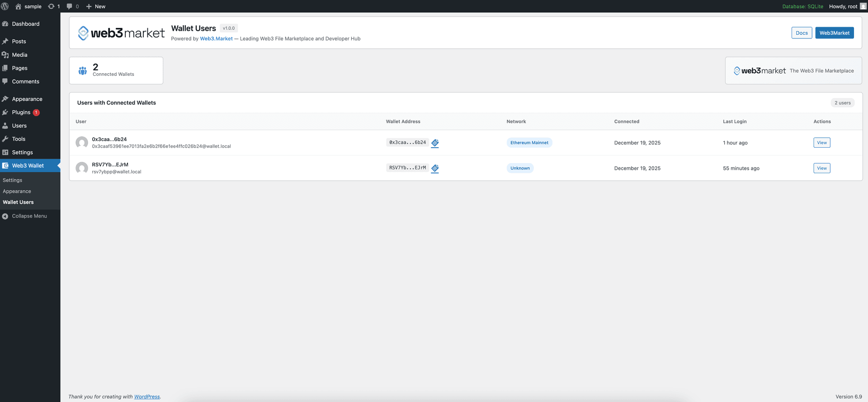Click the web3market banner on the right
The height and width of the screenshot is (402, 868).
point(793,71)
